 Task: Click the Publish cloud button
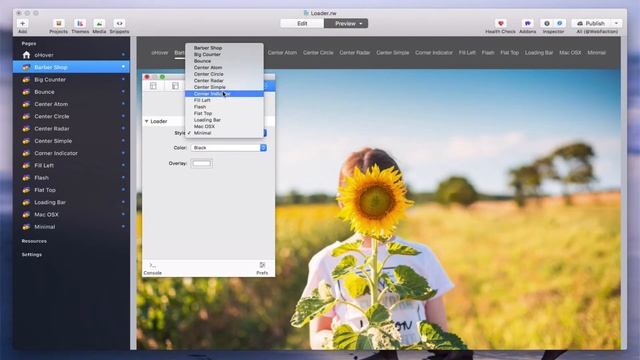591,24
